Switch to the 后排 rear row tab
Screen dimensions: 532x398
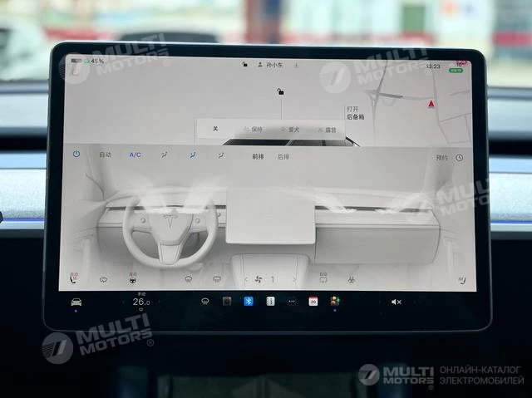pos(283,156)
